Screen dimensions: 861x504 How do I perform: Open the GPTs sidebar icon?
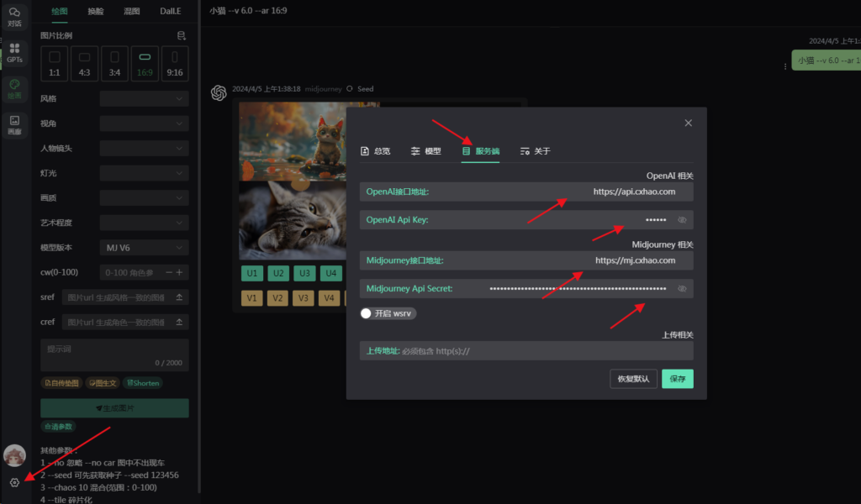click(14, 53)
